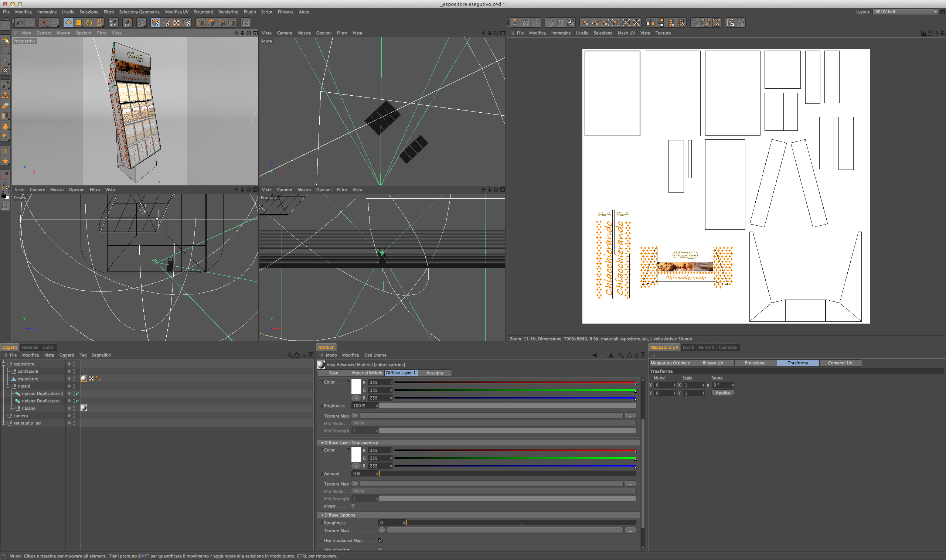
Task: Select the Clone stamp tool
Action: pos(5,95)
